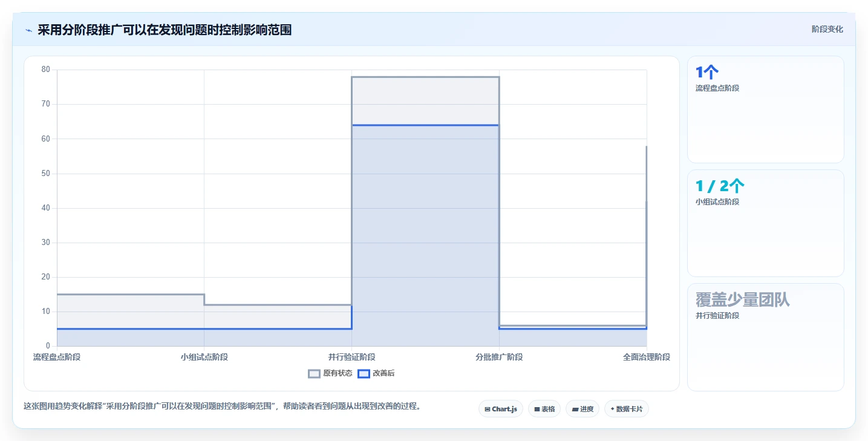
Task: Click the blue 改善后 step at 64
Action: click(425, 125)
